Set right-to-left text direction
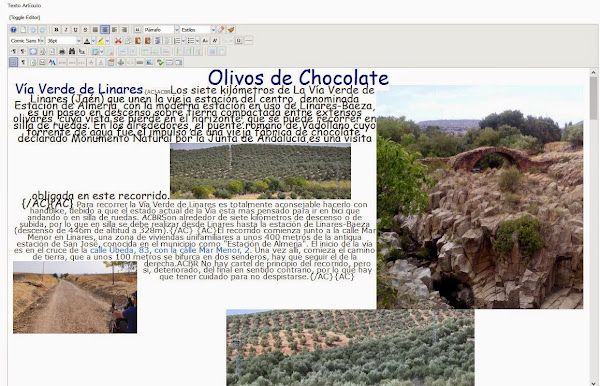This screenshot has height=386, width=600. tap(23, 51)
